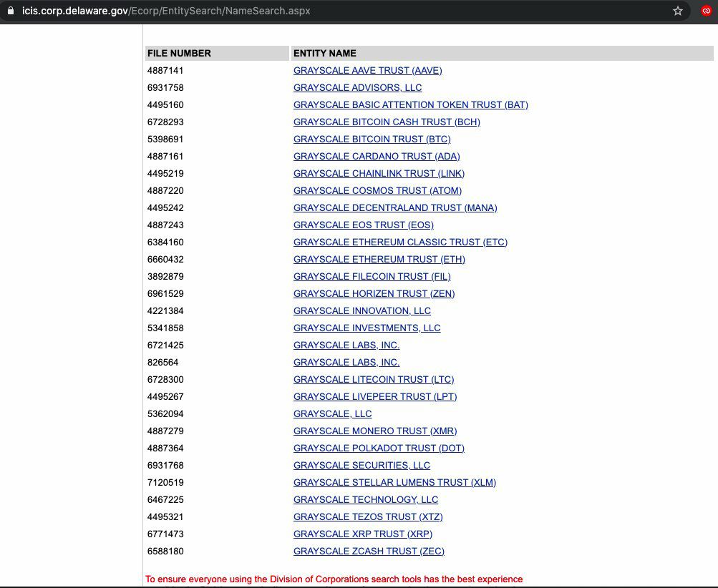The image size is (718, 588).
Task: Open GRAYSCALE STELLAR LUMENS TRUST (XLM) link
Action: click(x=394, y=482)
